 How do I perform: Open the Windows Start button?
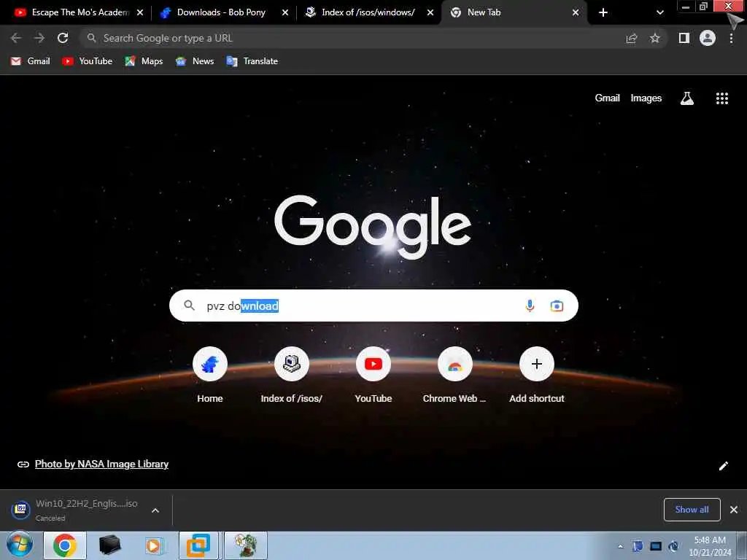20,545
